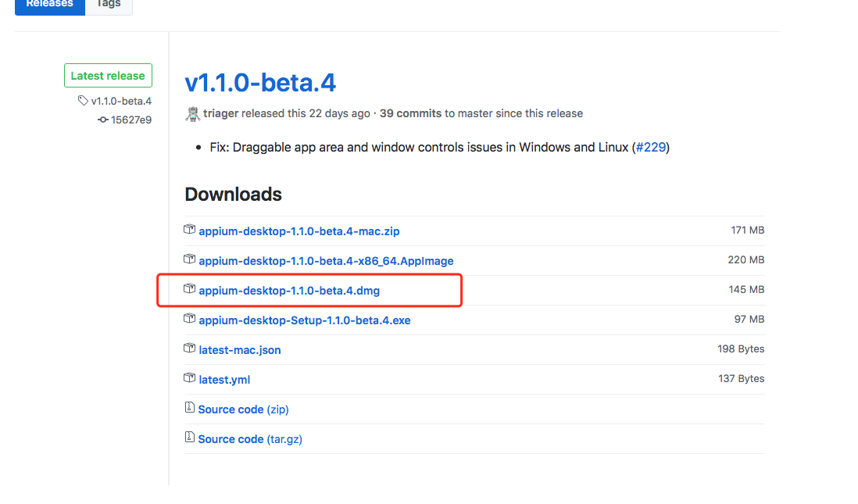Image resolution: width=858 pixels, height=504 pixels.
Task: Switch to the Releases tab
Action: [x=50, y=5]
